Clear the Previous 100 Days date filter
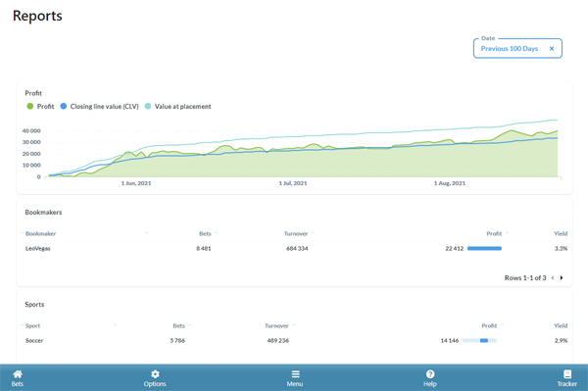This screenshot has width=588, height=391. click(552, 48)
